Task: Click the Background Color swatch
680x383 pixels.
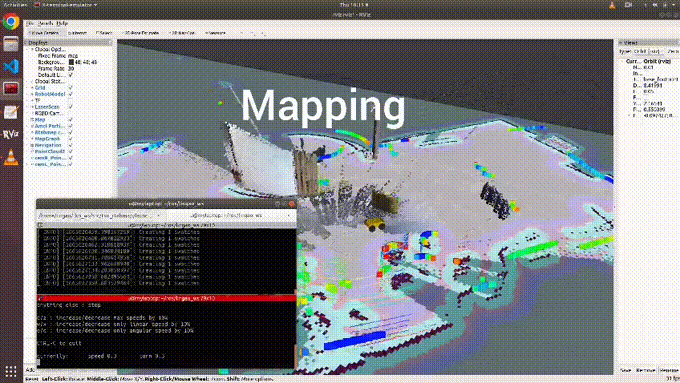Action: [72, 62]
